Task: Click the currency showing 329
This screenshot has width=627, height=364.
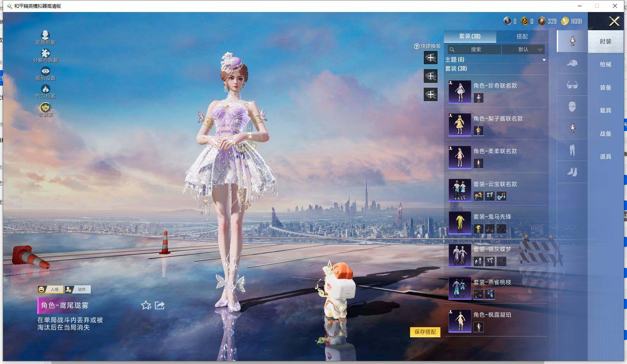Action: point(542,21)
